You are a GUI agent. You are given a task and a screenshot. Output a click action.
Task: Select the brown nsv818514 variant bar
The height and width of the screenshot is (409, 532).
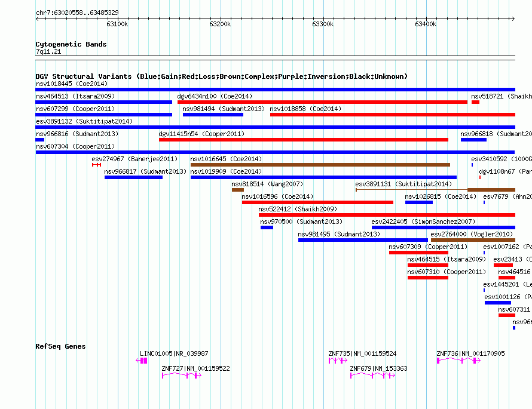238,190
